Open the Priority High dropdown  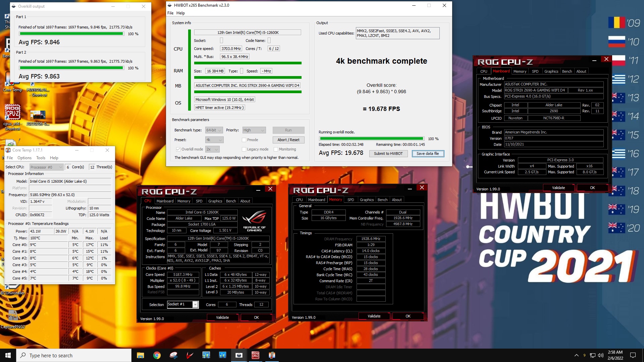pos(254,130)
